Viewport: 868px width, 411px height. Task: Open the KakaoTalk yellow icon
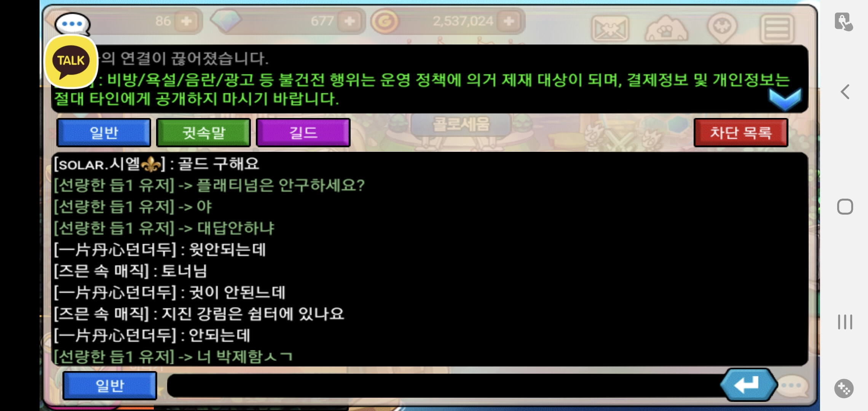71,61
